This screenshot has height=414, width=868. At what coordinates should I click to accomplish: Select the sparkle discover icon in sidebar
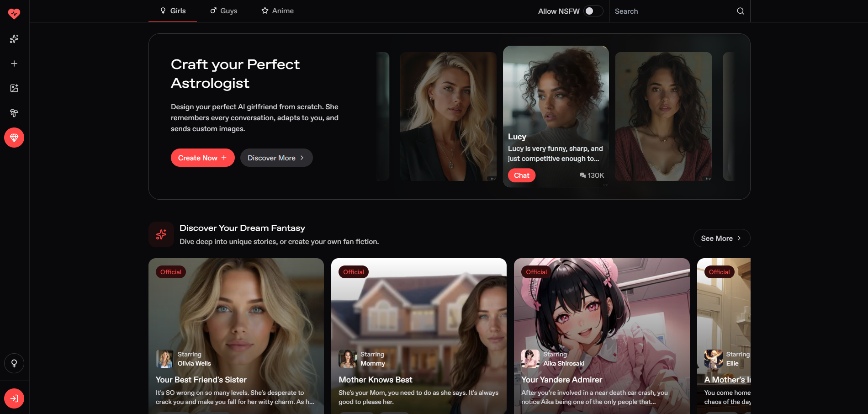(x=14, y=39)
